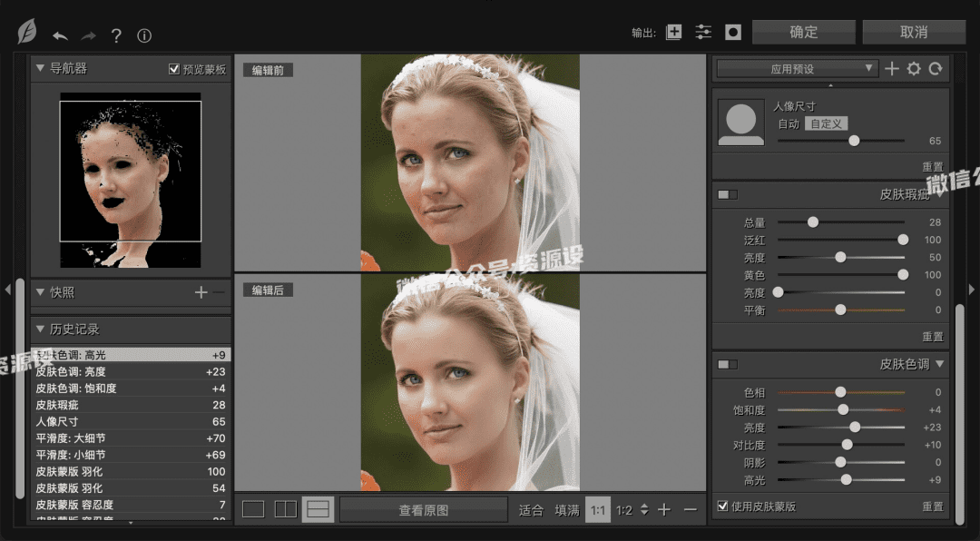The height and width of the screenshot is (541, 980).
Task: Reset 皮肤色调 settings with 重置
Action: coord(933,507)
